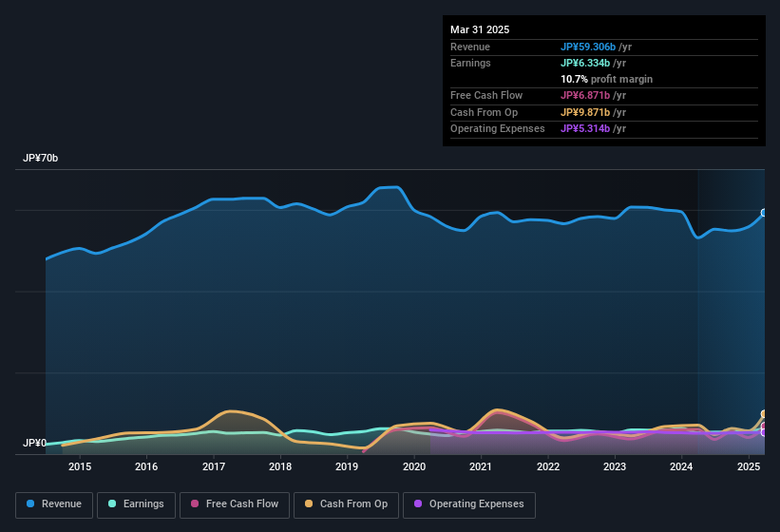Click the orange Cash From Op endpoint marker
This screenshot has width=780, height=532.
point(764,414)
